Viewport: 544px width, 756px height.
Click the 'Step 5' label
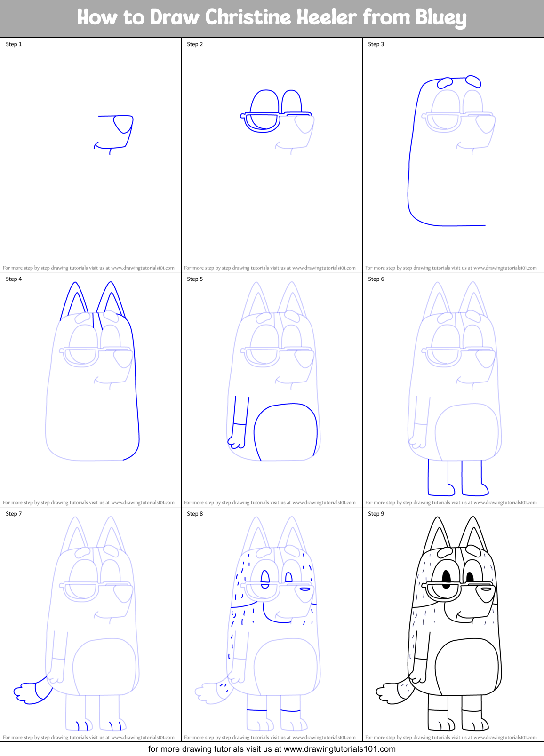[x=195, y=279]
